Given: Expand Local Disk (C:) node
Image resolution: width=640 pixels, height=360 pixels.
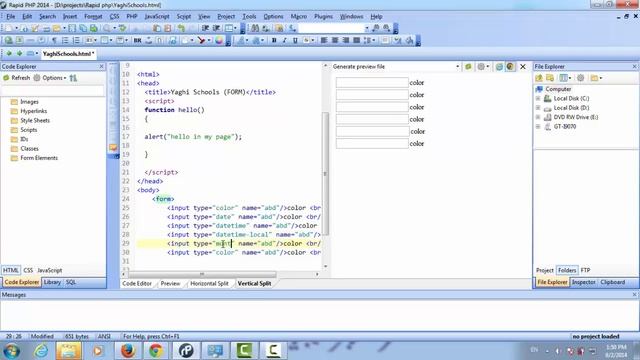Looking at the screenshot, I should point(538,98).
